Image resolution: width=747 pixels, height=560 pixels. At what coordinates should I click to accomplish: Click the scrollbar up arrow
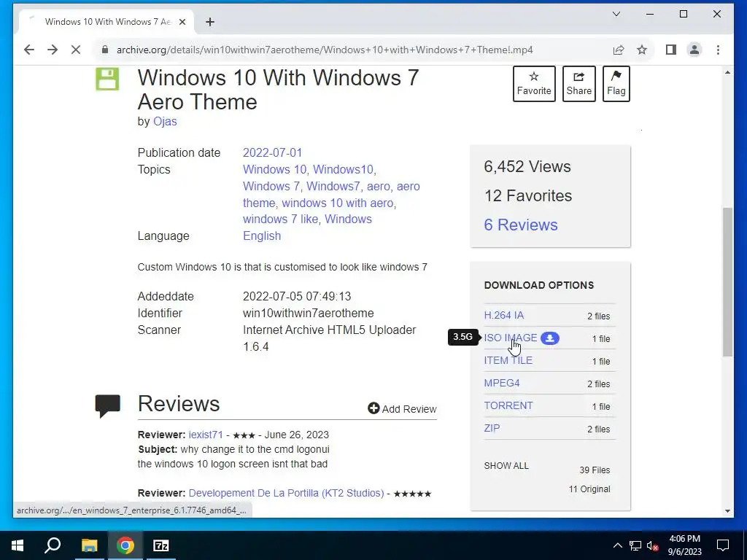click(x=727, y=72)
